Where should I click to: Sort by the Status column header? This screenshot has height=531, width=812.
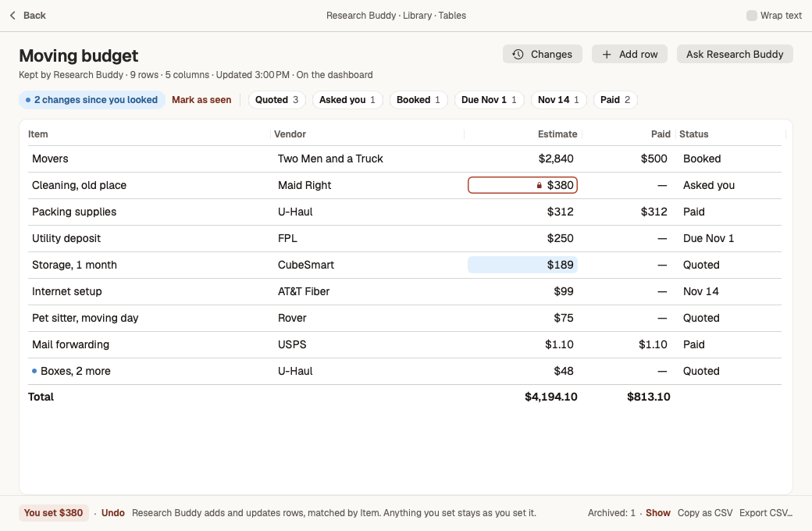[x=694, y=134]
